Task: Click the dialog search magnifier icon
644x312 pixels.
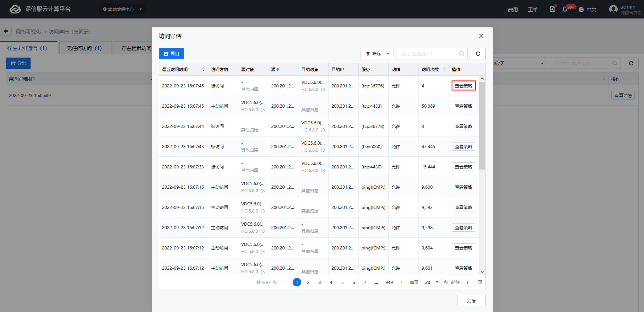Action: click(461, 54)
